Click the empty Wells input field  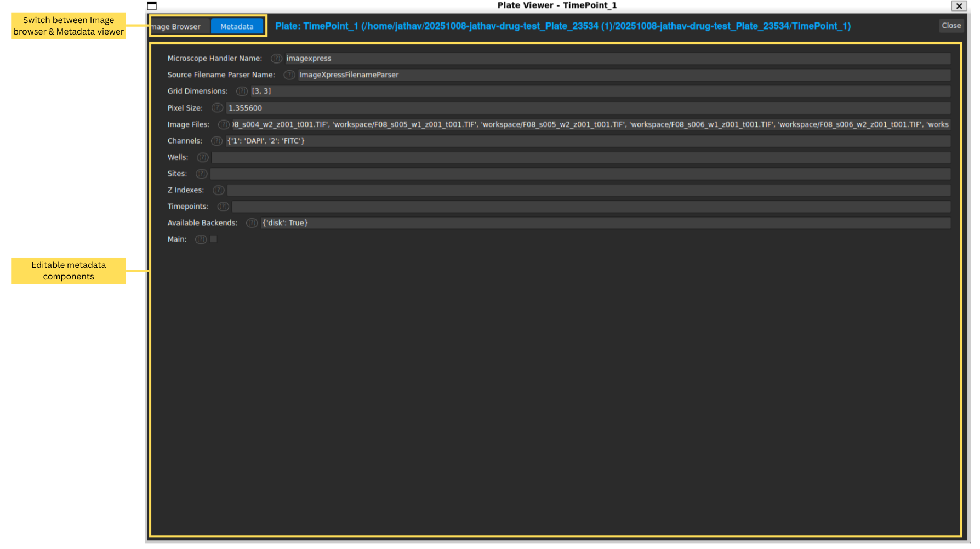[581, 157]
